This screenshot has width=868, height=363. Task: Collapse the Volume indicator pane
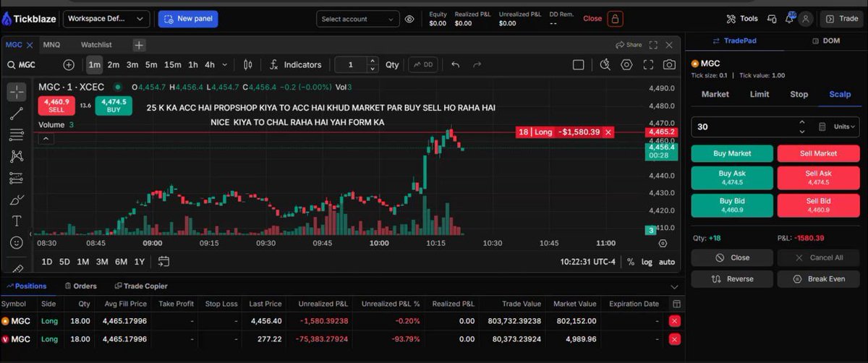click(45, 139)
